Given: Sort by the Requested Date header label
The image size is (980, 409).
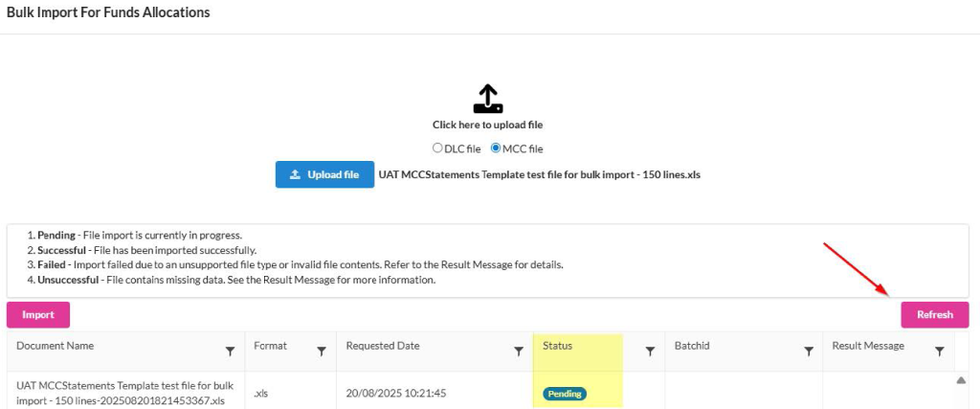Looking at the screenshot, I should tap(383, 346).
